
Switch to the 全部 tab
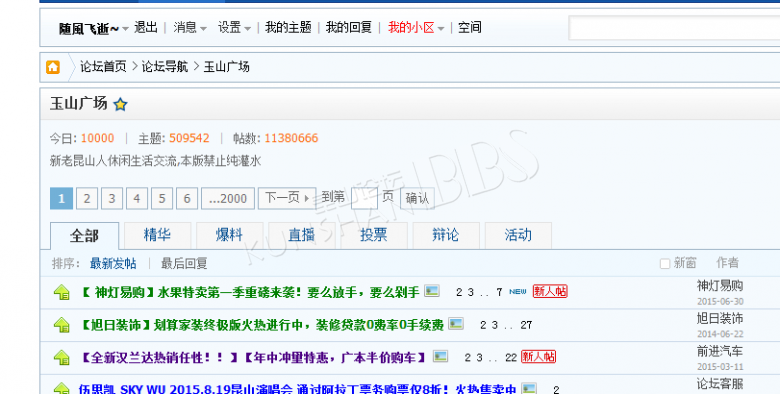(x=85, y=235)
